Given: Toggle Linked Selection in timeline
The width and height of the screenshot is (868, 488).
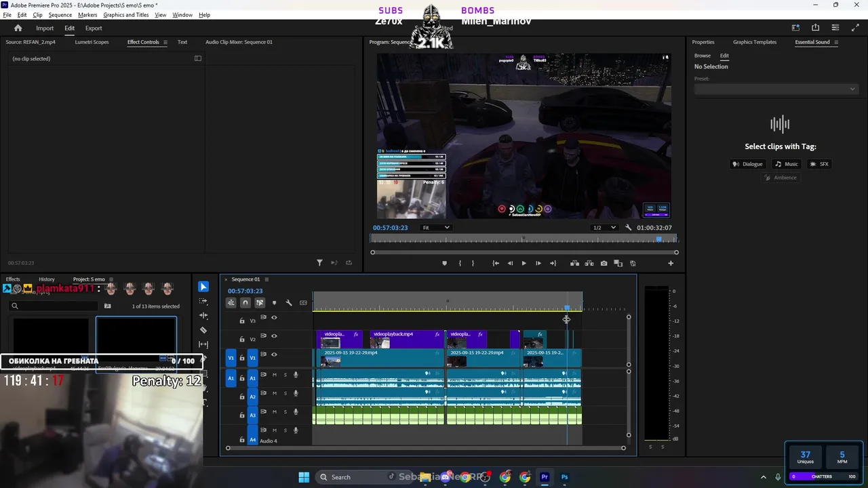Looking at the screenshot, I should coord(260,303).
